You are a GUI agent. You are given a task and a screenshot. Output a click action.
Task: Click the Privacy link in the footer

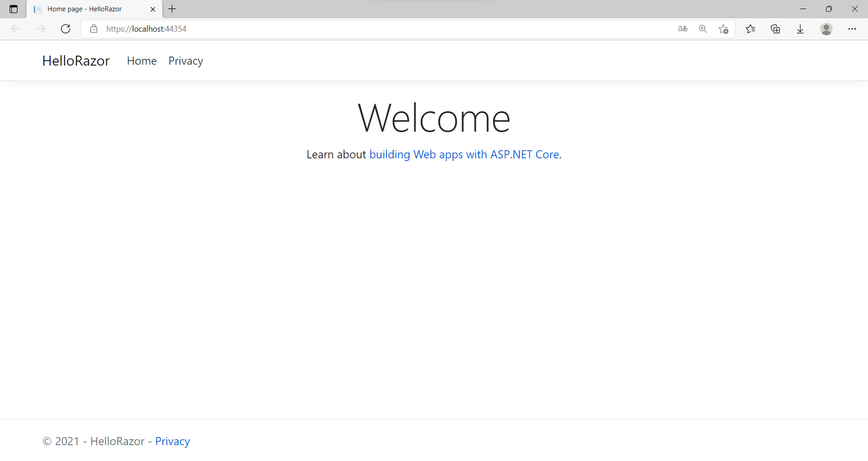(172, 441)
